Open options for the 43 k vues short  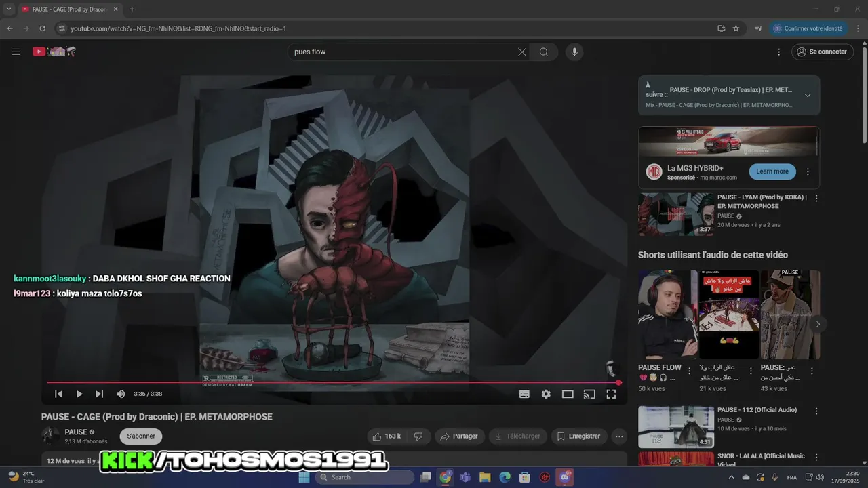pyautogui.click(x=812, y=371)
